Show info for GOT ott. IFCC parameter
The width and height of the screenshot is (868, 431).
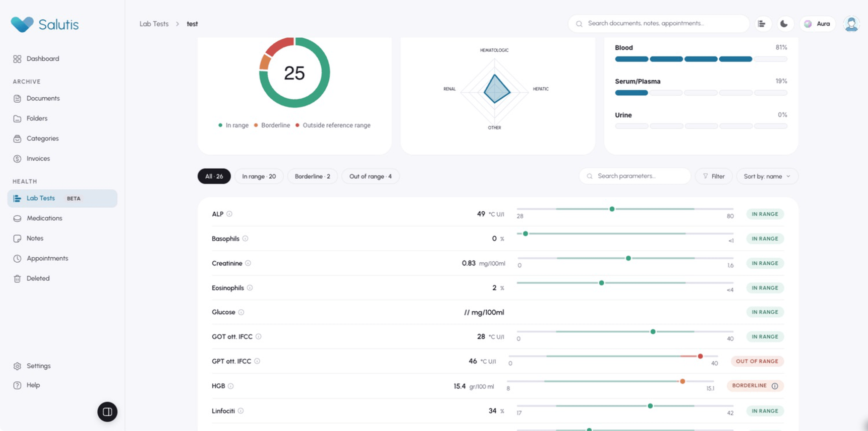point(258,337)
